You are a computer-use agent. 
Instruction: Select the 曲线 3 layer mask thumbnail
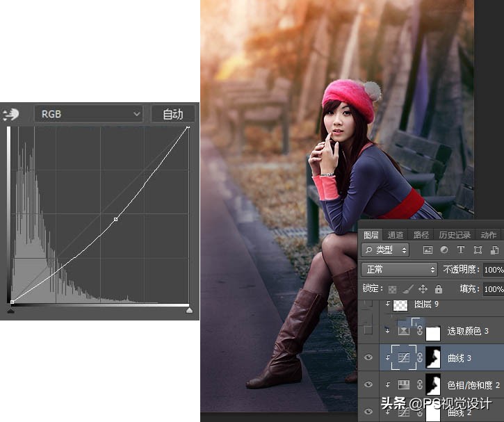[x=433, y=358]
